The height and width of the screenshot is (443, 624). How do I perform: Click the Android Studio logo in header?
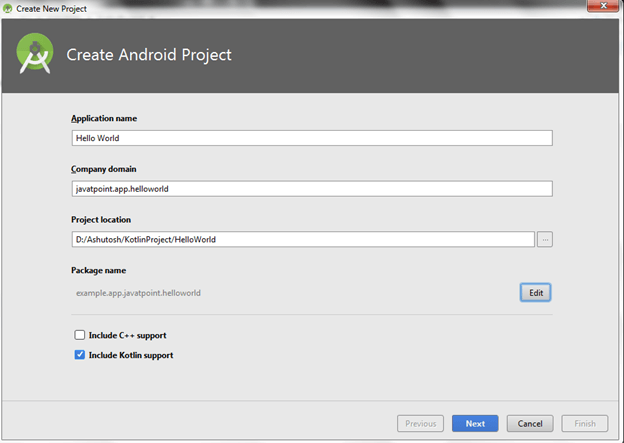tap(35, 54)
